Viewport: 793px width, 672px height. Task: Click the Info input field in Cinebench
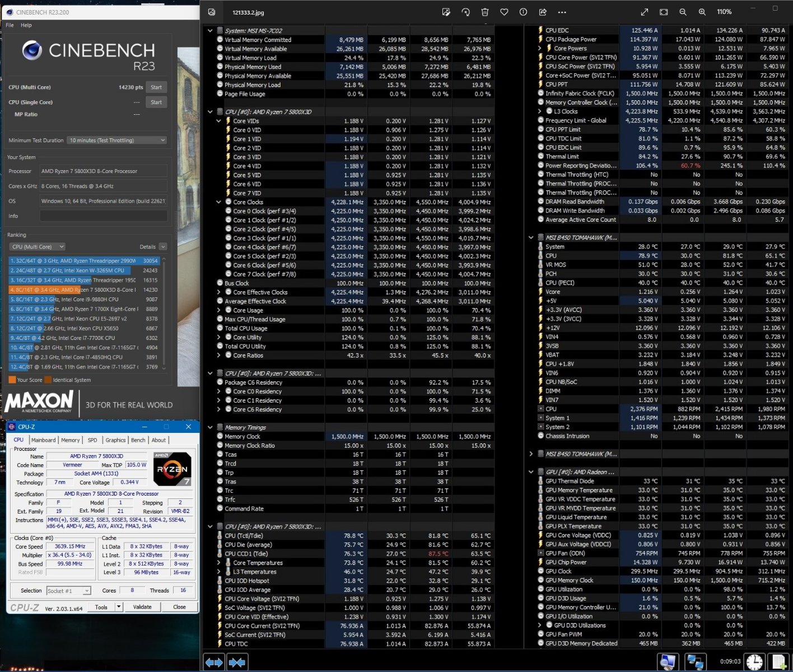coord(103,216)
